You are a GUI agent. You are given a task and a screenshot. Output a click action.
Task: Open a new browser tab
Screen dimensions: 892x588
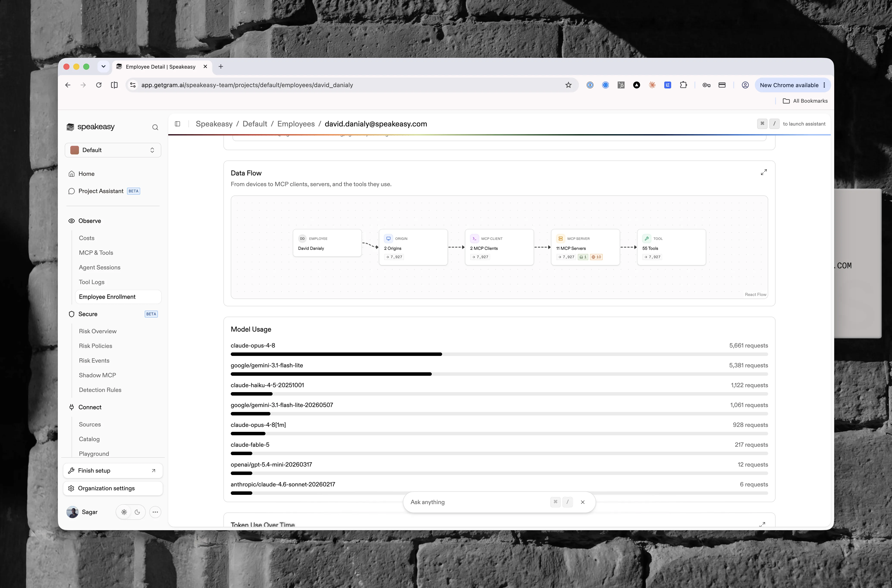click(221, 66)
